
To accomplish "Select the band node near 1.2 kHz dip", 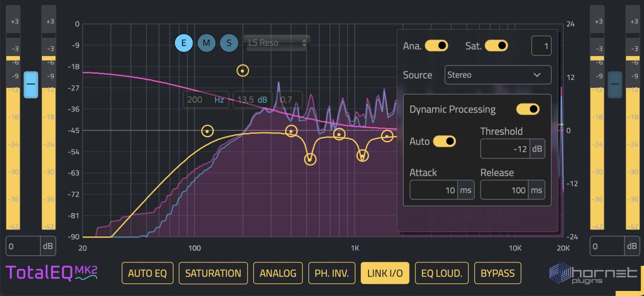I will (361, 156).
